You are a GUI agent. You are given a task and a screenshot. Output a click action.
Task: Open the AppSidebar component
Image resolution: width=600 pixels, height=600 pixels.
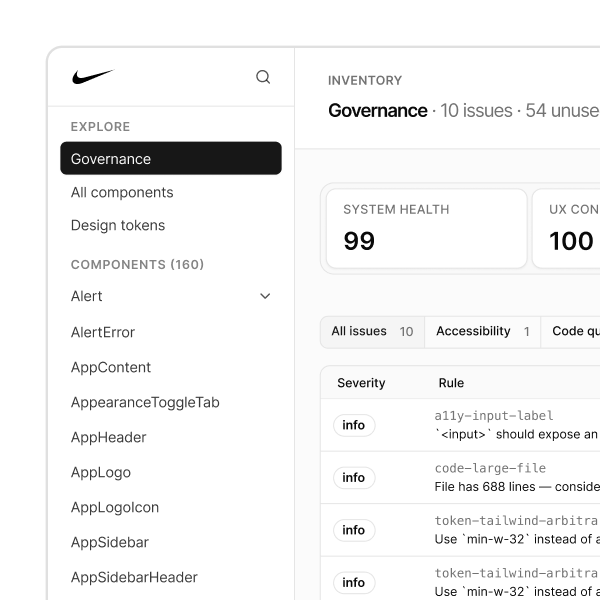pyautogui.click(x=109, y=542)
